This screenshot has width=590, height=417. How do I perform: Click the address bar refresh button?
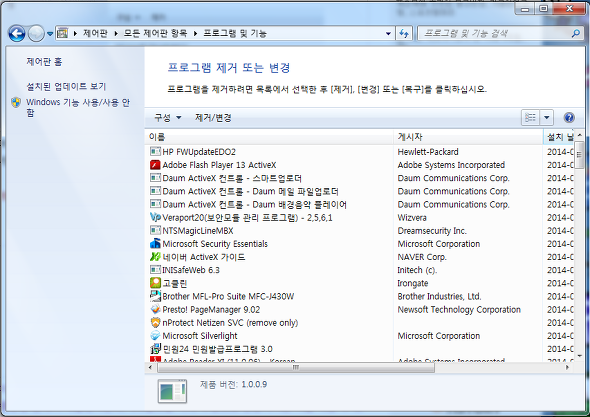pyautogui.click(x=404, y=33)
